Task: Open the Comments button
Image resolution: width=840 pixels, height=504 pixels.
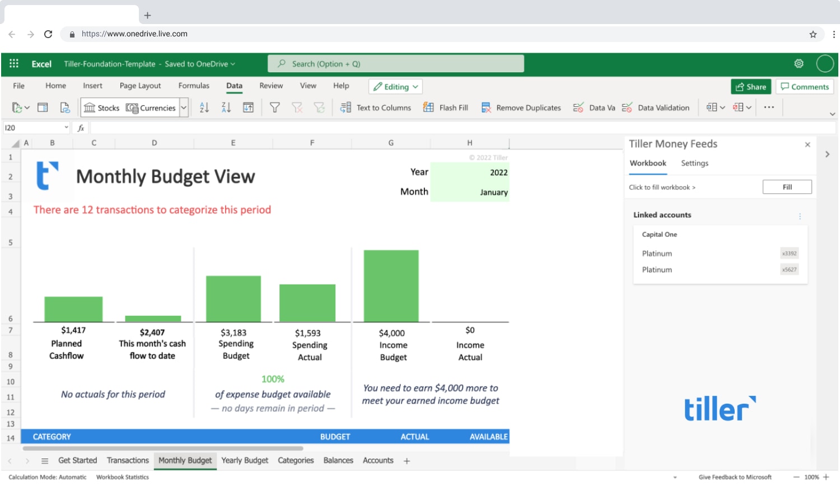Action: [x=805, y=87]
